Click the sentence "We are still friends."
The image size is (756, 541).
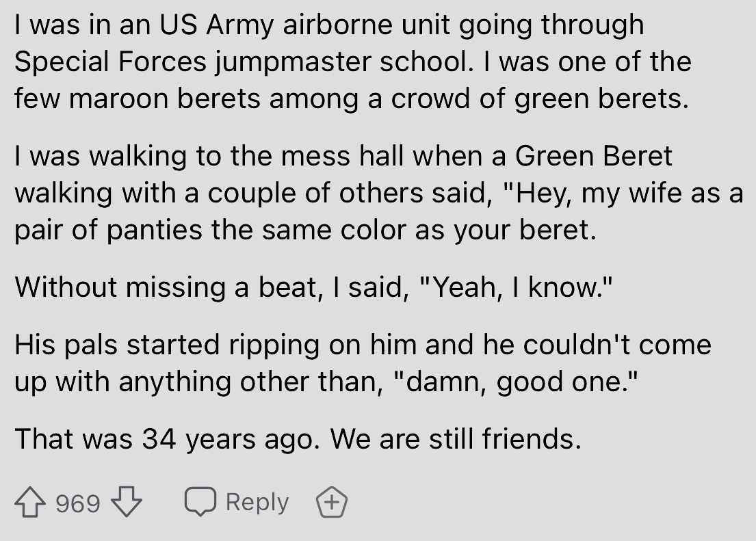456,438
